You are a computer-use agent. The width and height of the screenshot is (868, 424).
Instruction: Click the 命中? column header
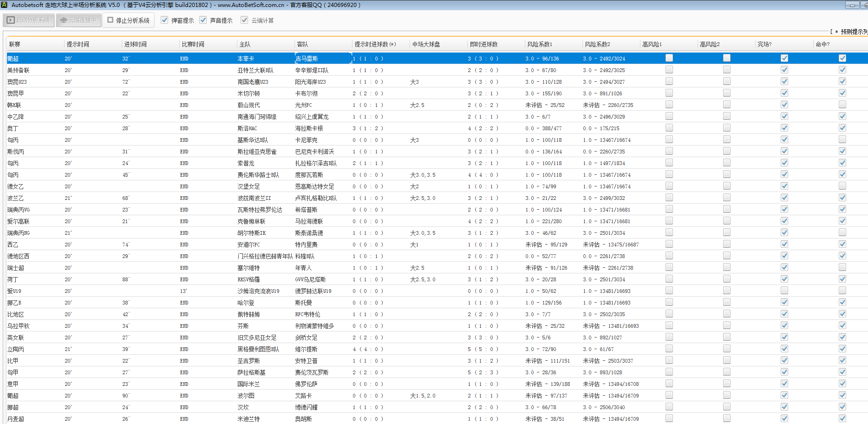coord(822,44)
